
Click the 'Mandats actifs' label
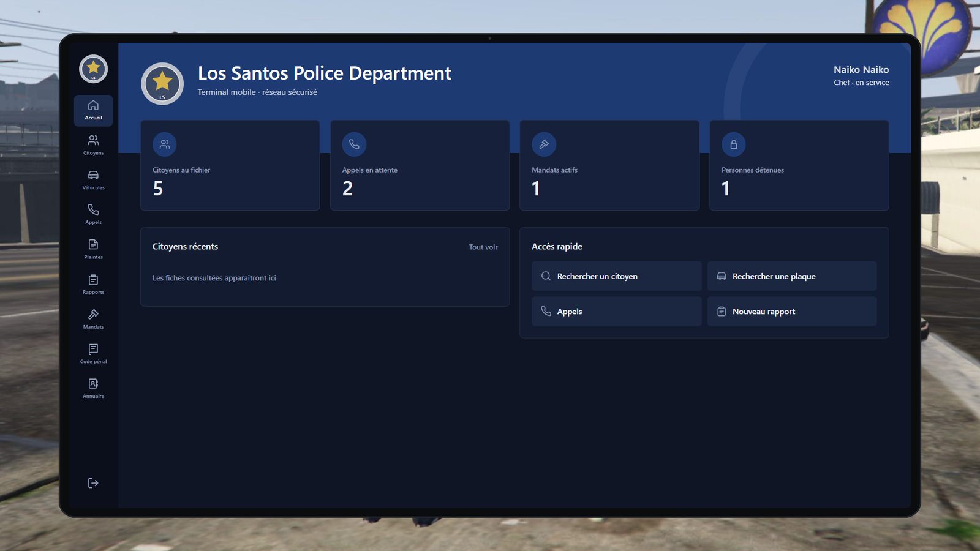[x=555, y=170]
